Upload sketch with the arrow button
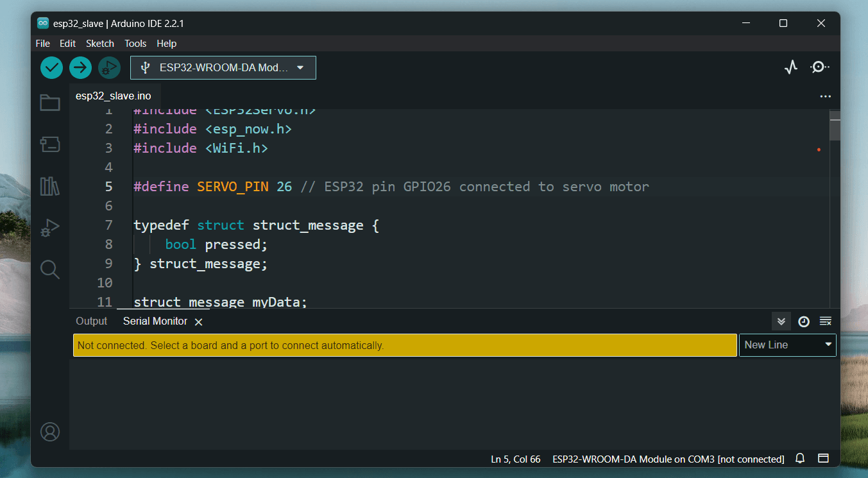The height and width of the screenshot is (478, 868). coord(80,67)
